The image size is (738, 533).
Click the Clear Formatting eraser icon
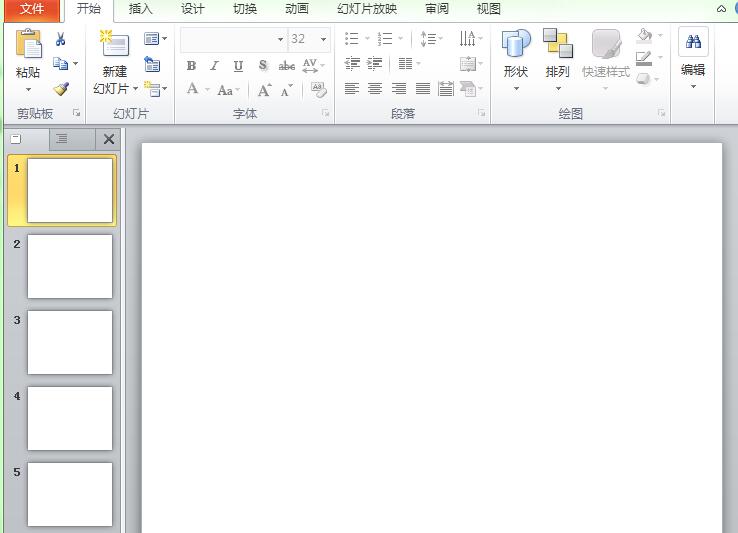point(319,89)
